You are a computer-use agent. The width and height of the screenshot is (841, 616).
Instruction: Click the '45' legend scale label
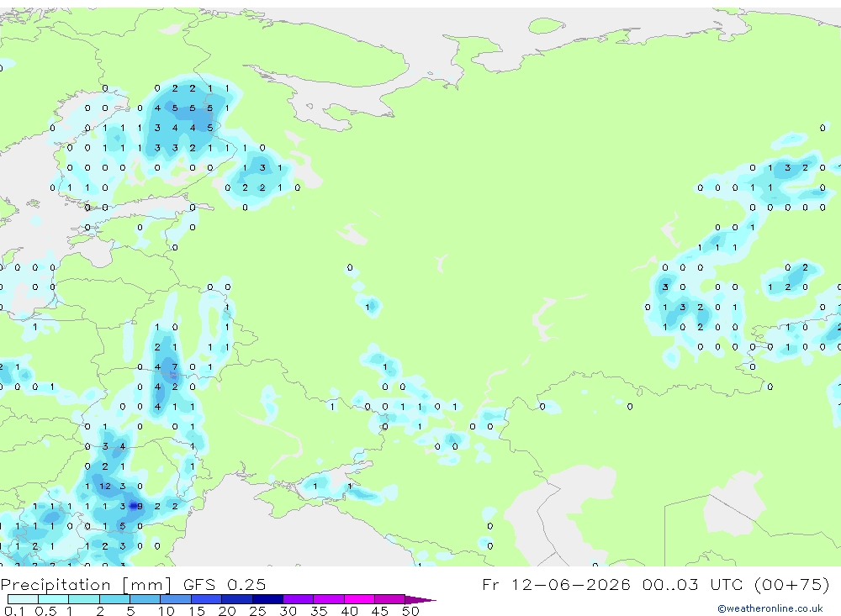(x=380, y=611)
